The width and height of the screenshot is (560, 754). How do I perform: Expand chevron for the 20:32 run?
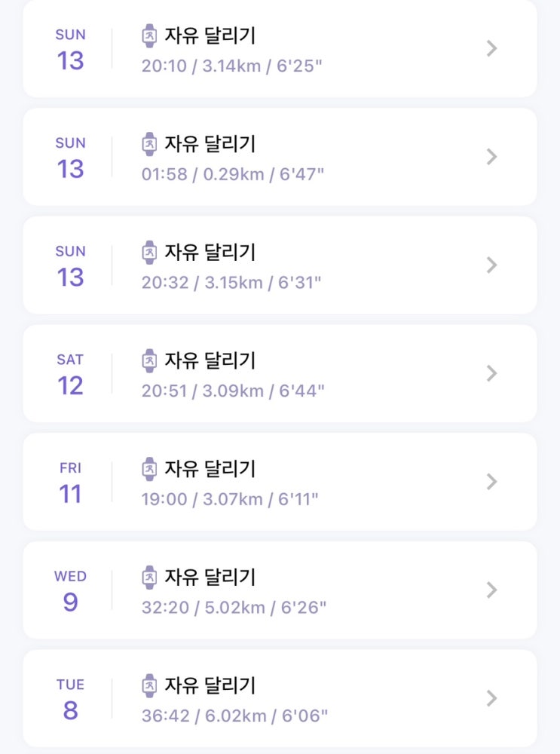tap(491, 265)
